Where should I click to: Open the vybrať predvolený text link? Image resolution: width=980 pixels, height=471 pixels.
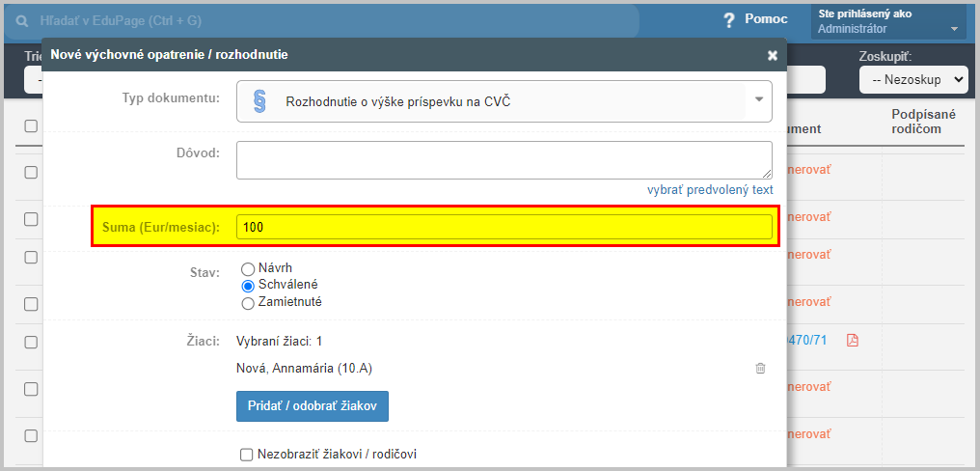point(710,189)
